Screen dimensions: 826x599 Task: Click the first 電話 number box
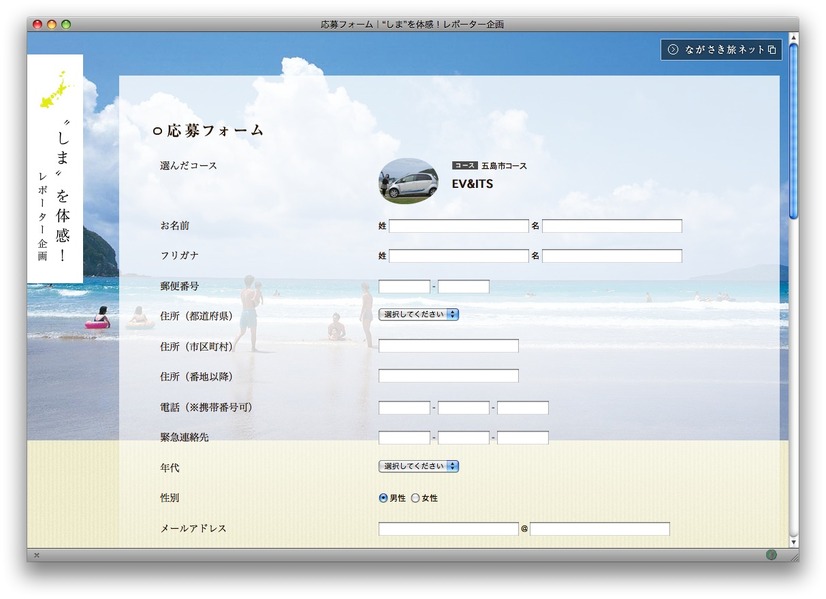click(x=404, y=408)
